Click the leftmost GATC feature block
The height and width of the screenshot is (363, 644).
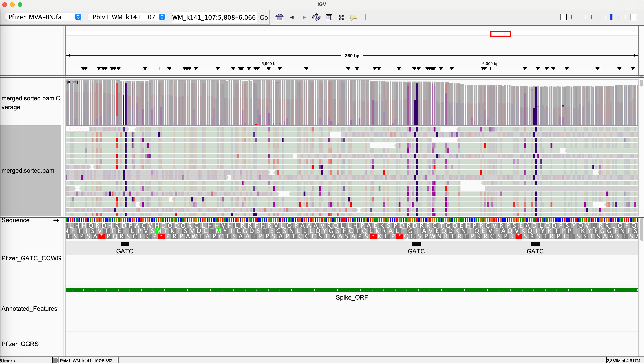[x=125, y=244]
